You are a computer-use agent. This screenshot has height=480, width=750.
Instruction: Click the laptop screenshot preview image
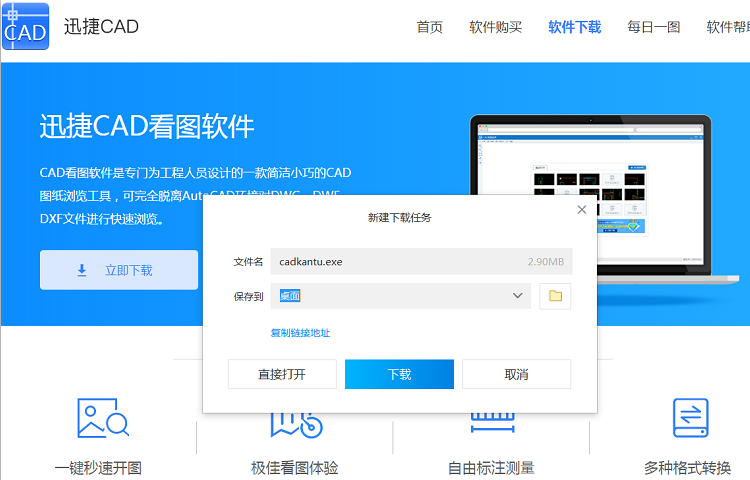pyautogui.click(x=605, y=198)
